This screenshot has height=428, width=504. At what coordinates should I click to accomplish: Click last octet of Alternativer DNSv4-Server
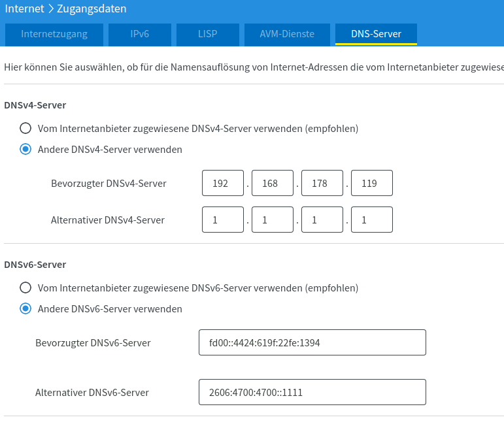(x=372, y=220)
